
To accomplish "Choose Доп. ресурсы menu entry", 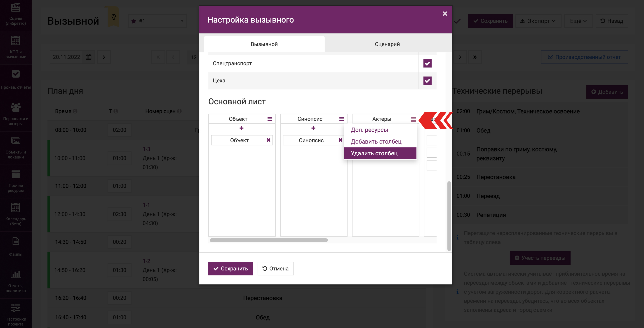I will click(x=380, y=130).
